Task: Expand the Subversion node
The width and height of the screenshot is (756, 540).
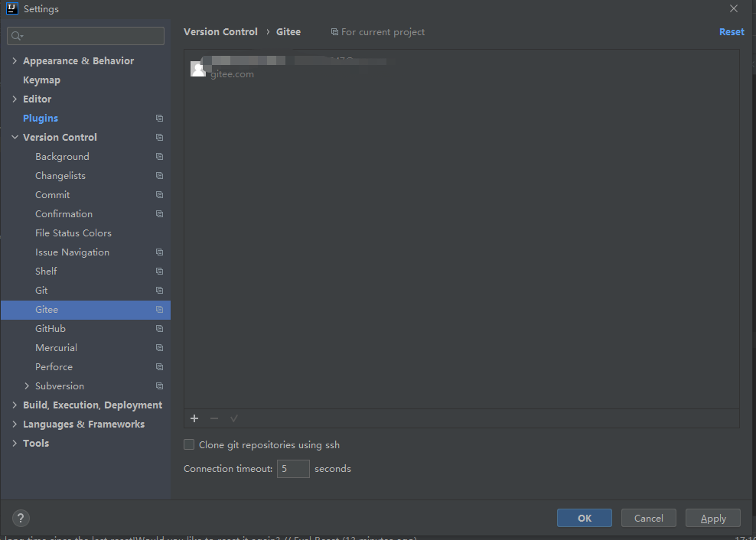Action: [x=27, y=386]
